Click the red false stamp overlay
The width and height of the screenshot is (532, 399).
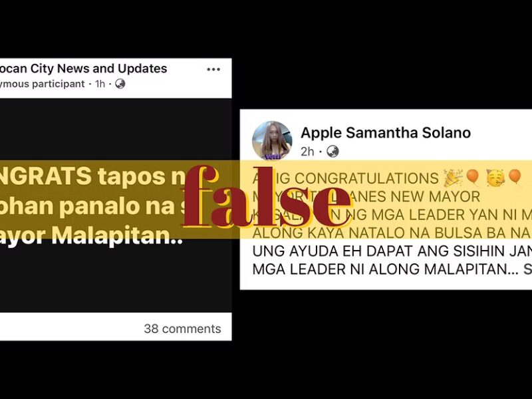click(267, 197)
